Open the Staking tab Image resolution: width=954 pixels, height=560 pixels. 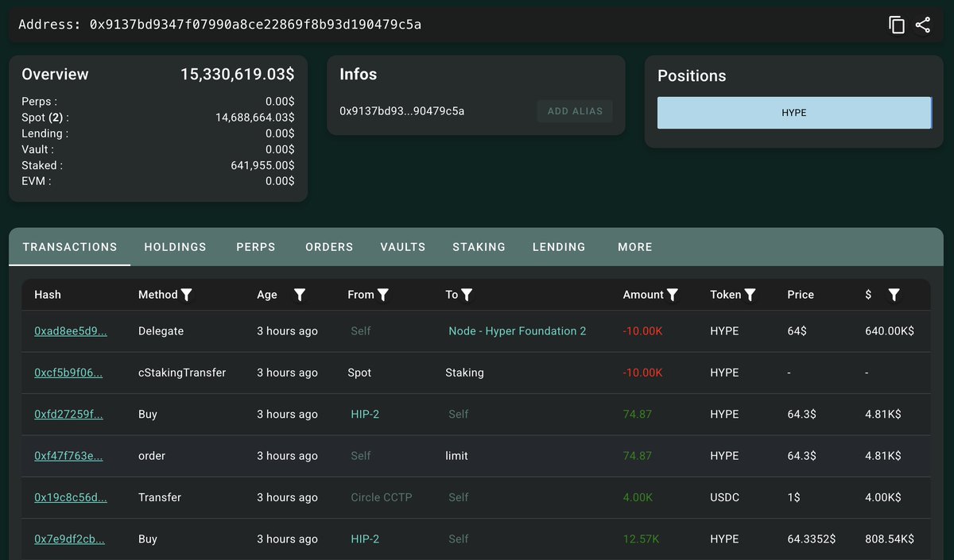479,247
